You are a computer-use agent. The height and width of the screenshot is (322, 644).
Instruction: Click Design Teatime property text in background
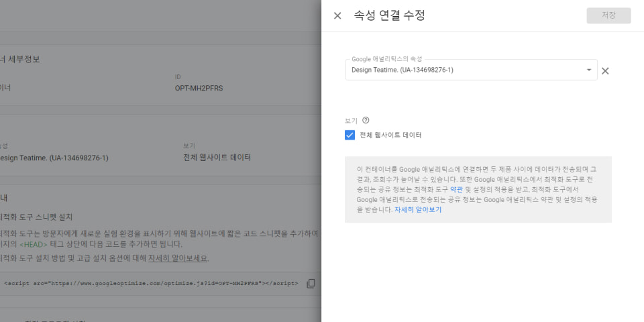tap(54, 158)
